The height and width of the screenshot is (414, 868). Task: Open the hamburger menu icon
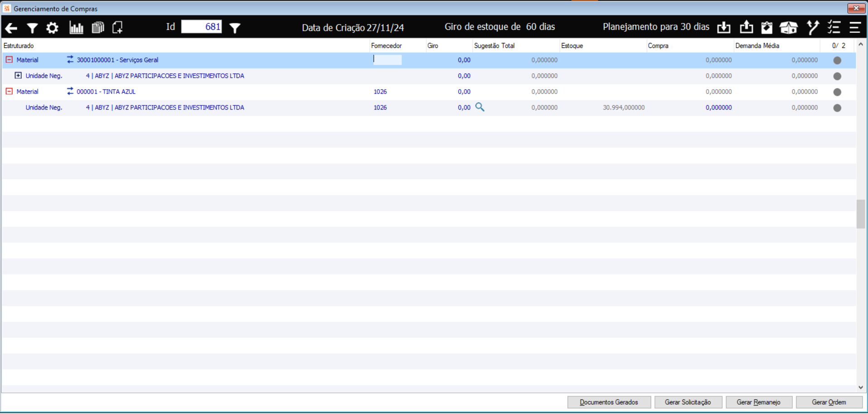(854, 28)
